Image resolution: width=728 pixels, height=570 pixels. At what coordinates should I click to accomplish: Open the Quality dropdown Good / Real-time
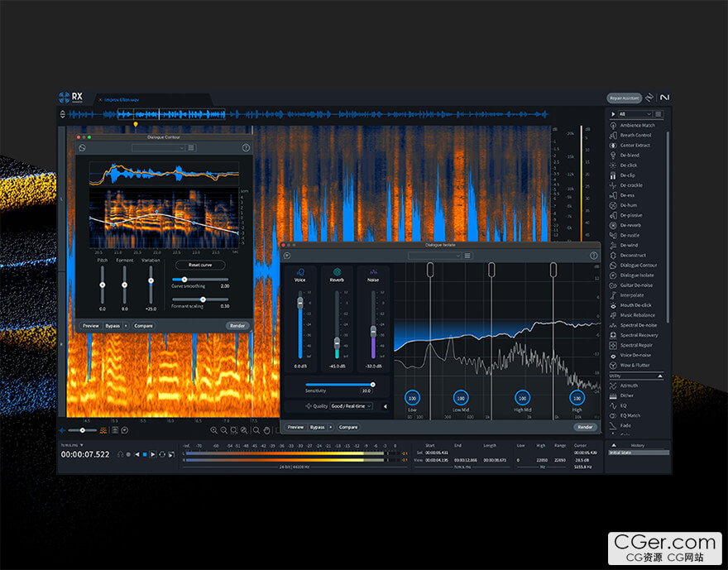coord(351,406)
